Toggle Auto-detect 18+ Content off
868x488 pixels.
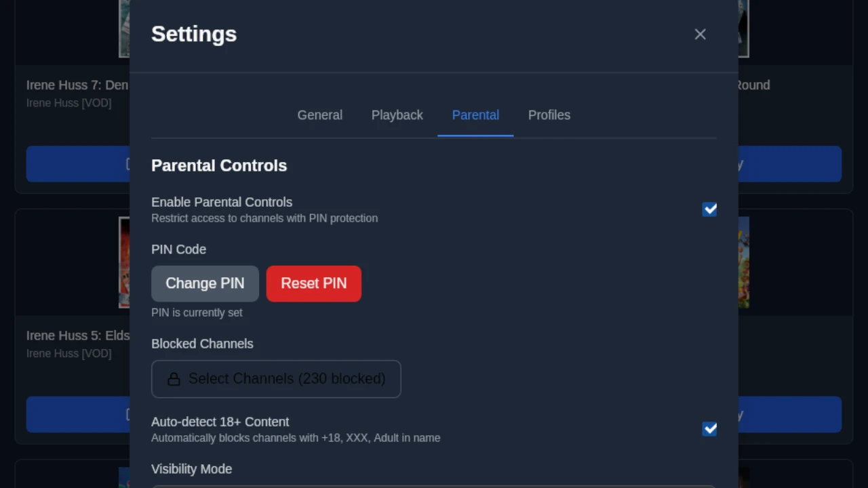coord(709,428)
